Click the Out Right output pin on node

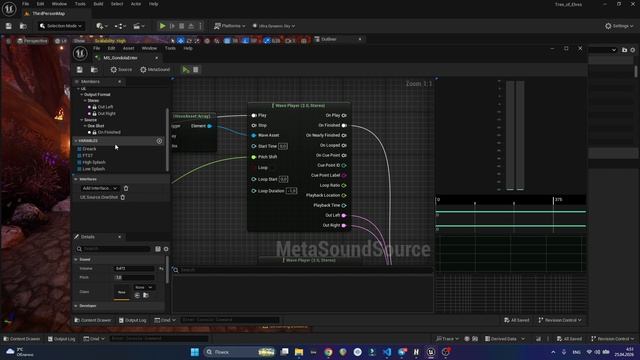coord(344,225)
